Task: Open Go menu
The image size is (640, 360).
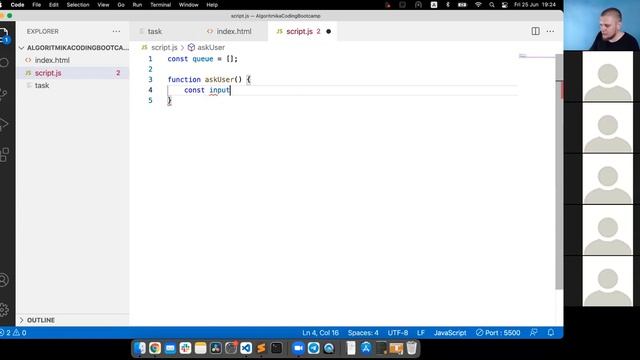Action: coord(121,5)
